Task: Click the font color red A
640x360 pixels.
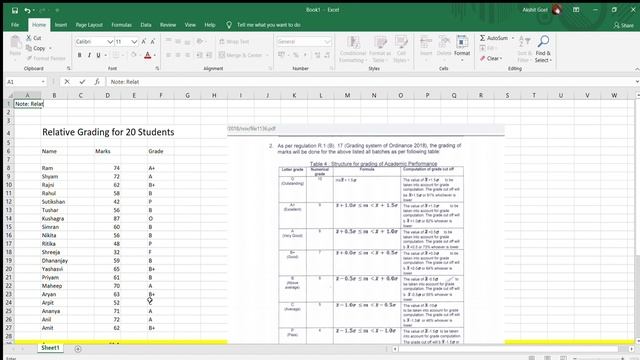Action: [x=148, y=55]
